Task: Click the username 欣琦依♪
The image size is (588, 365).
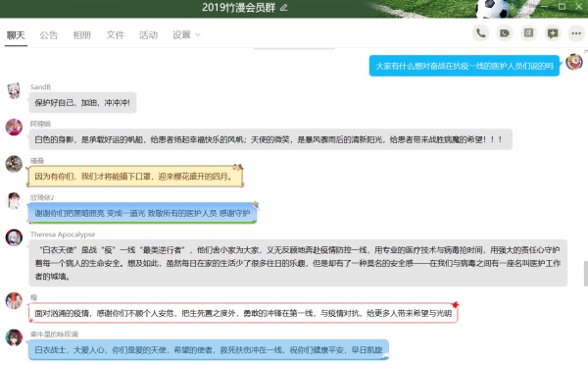Action: 42,197
